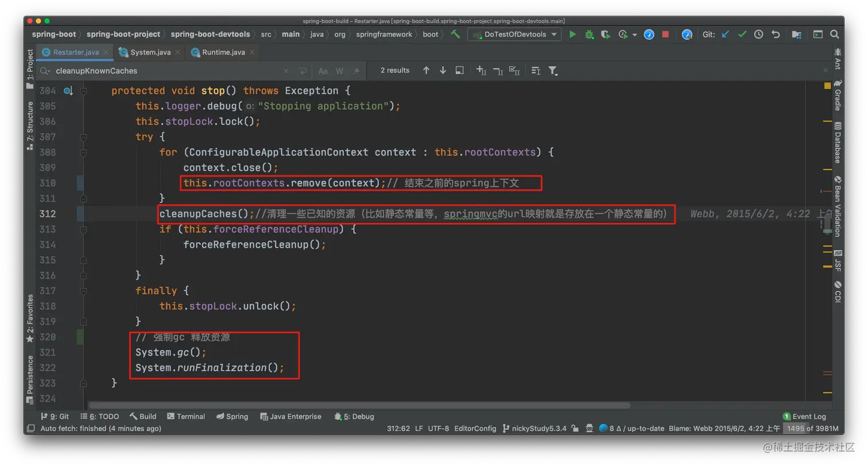Click the nickyStudy5.3.4 Git branch widget
The width and height of the screenshot is (868, 466).
534,429
